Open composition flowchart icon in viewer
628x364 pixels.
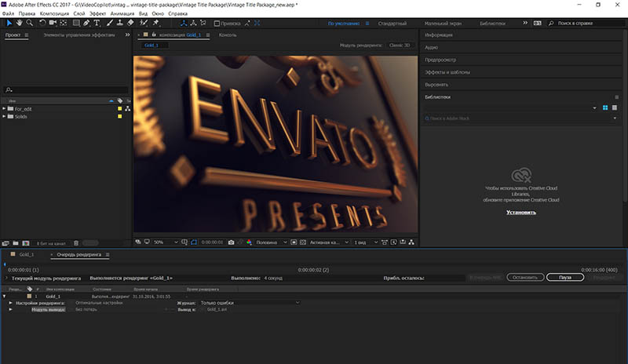pos(411,242)
